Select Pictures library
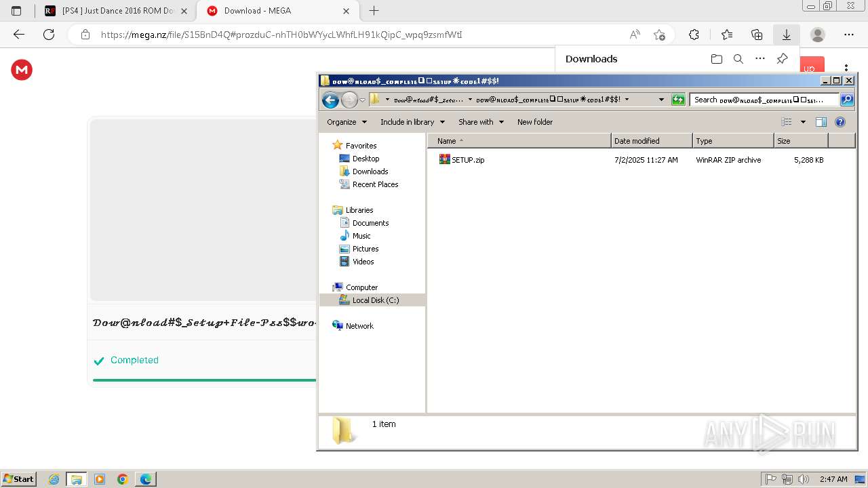 click(366, 249)
